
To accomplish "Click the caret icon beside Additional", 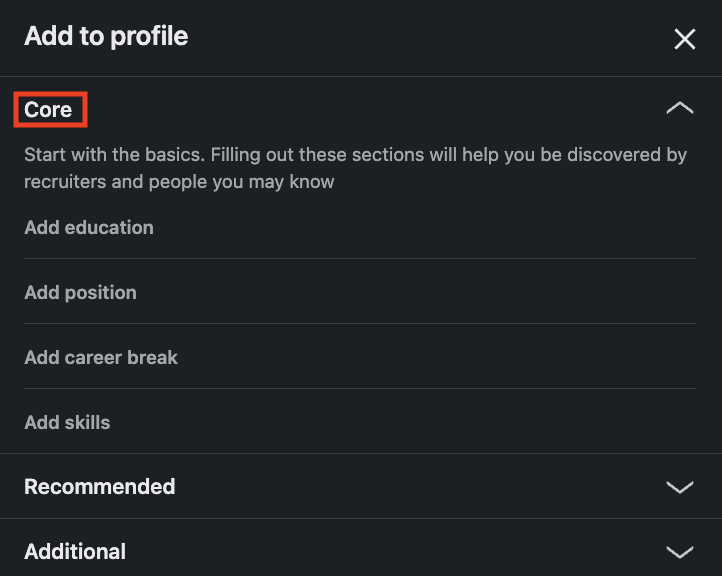I will coord(680,552).
